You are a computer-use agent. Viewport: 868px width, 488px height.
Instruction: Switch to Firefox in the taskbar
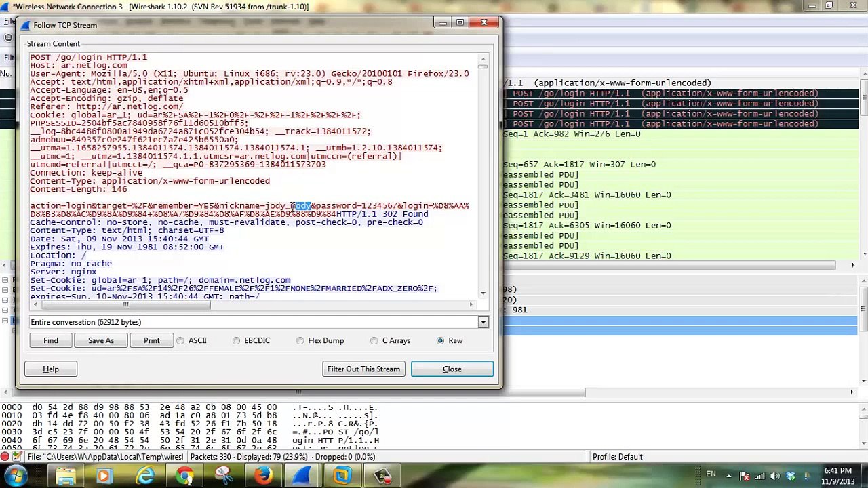263,476
